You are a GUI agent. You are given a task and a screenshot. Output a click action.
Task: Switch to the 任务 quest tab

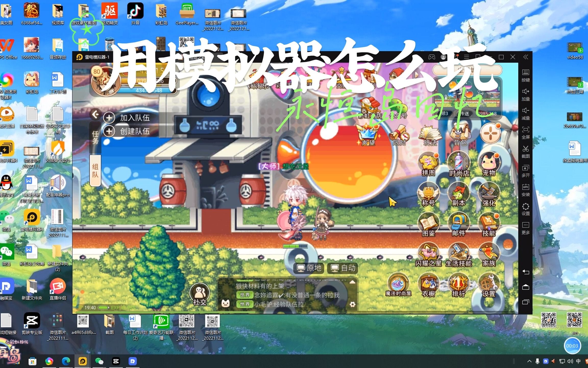pos(95,137)
